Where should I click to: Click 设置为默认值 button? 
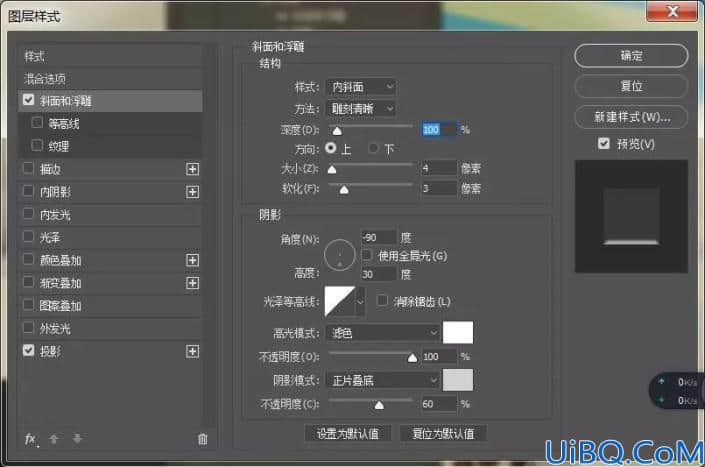(x=348, y=434)
